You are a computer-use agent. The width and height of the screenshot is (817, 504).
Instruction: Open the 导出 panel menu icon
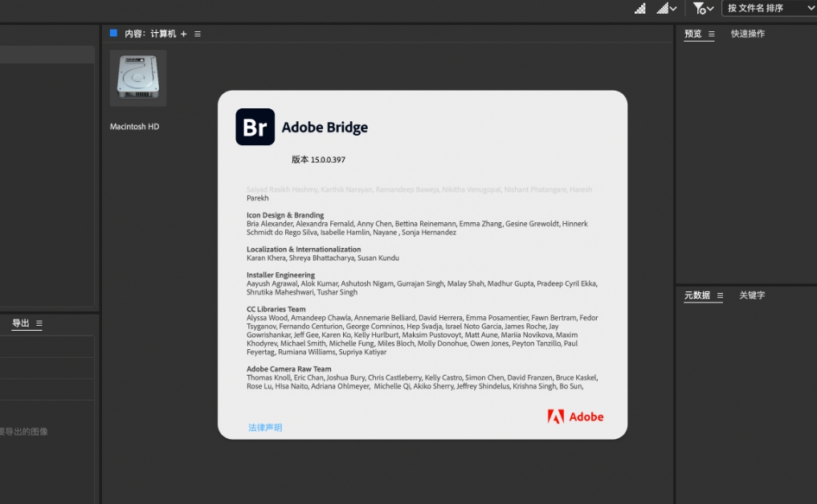[x=39, y=323]
